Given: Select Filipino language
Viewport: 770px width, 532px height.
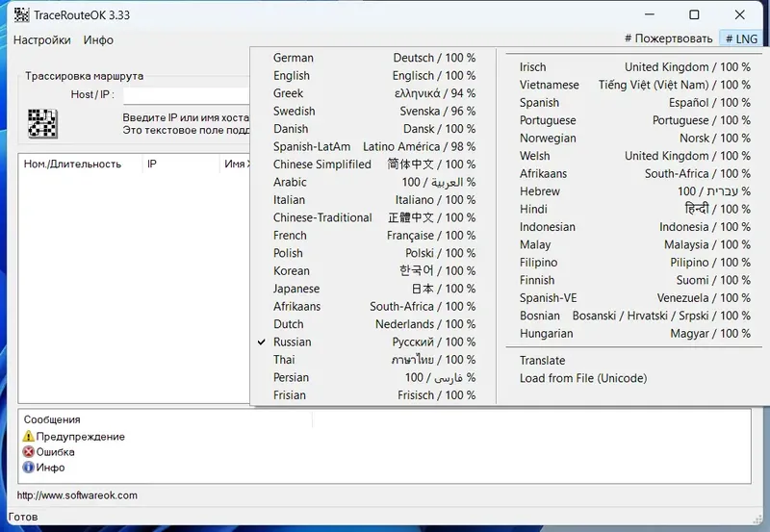Looking at the screenshot, I should 634,262.
